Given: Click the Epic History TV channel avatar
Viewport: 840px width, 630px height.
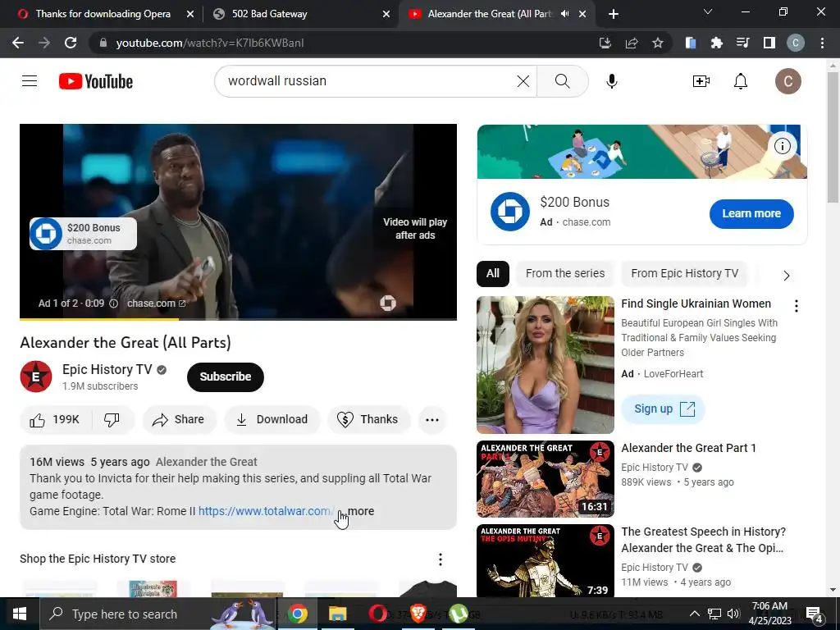Looking at the screenshot, I should [36, 377].
